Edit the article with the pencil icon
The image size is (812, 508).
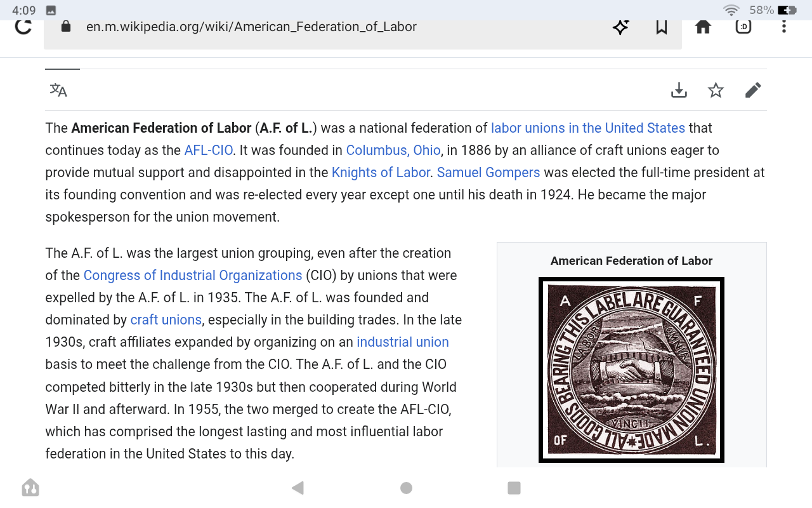(x=753, y=90)
